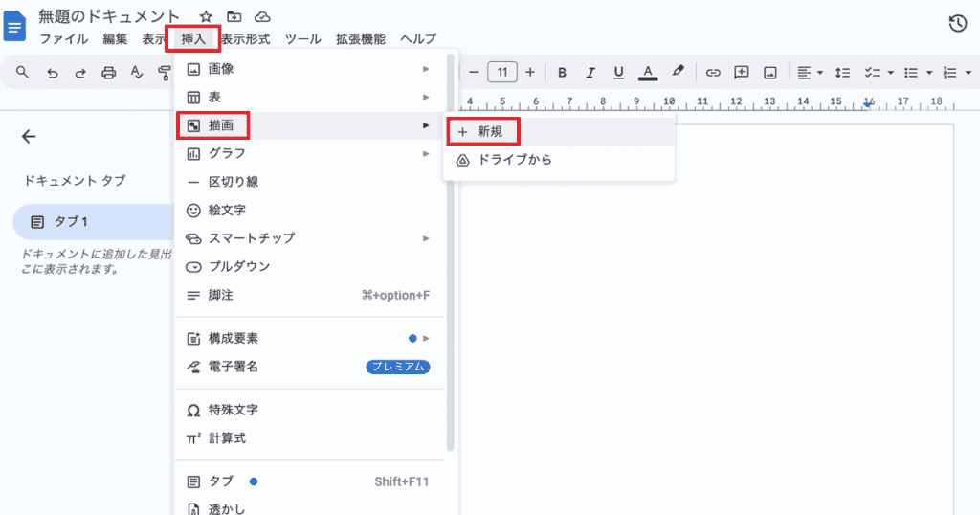Toggle italic formatting
Viewport: 980px width, 515px height.
590,72
